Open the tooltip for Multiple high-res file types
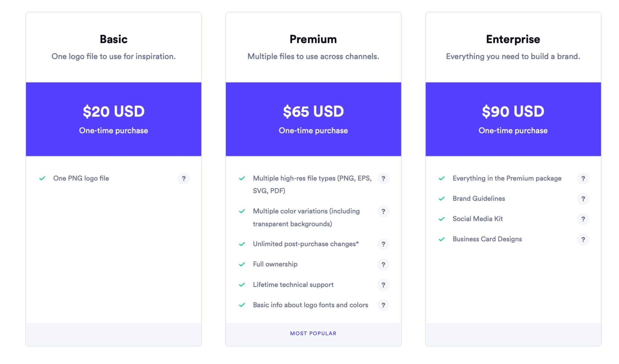619x364 pixels. 384,179
